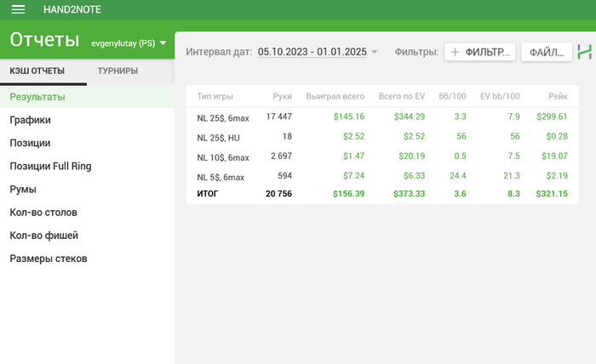596x364 pixels.
Task: Switch to the ТУРНИРЫ tab
Action: (117, 71)
